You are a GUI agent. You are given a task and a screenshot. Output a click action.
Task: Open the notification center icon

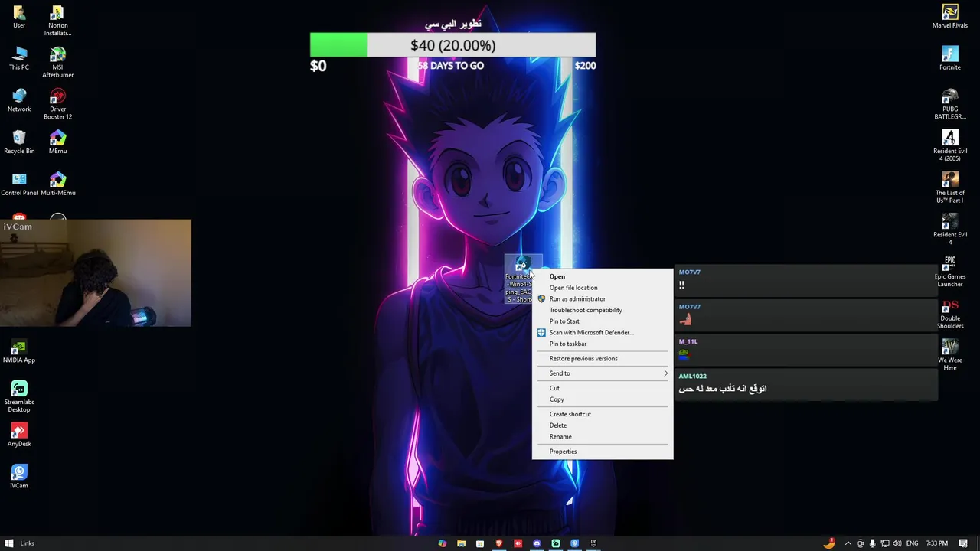(x=963, y=543)
